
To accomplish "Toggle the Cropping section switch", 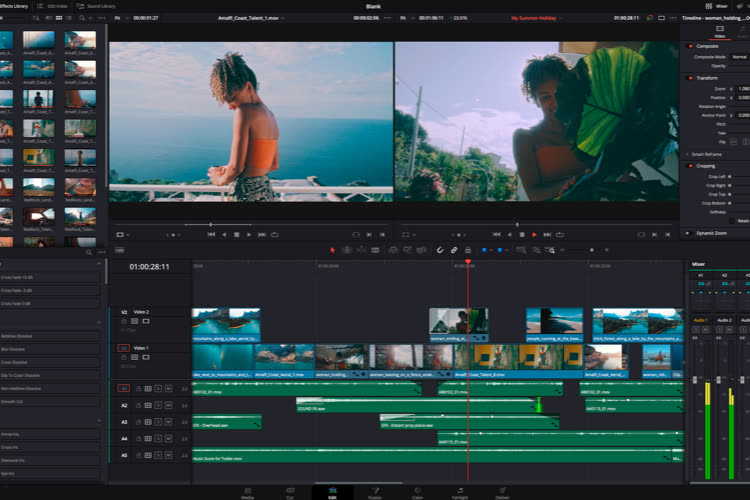I will pyautogui.click(x=690, y=166).
